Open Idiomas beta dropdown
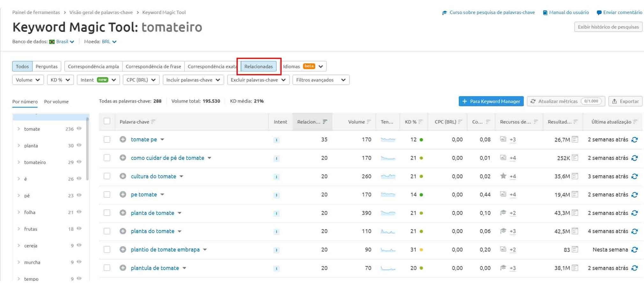This screenshot has width=644, height=289. (x=303, y=67)
